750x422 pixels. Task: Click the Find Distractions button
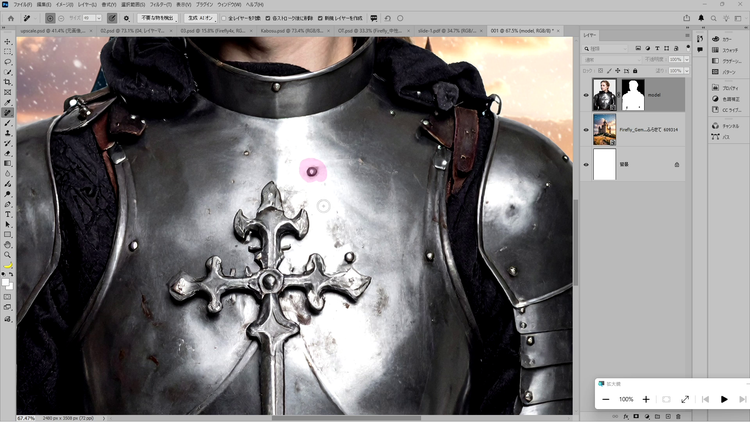point(155,18)
